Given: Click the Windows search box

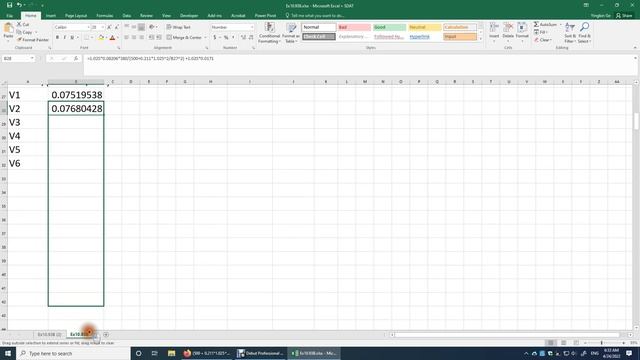Looking at the screenshot, I should tap(73, 353).
